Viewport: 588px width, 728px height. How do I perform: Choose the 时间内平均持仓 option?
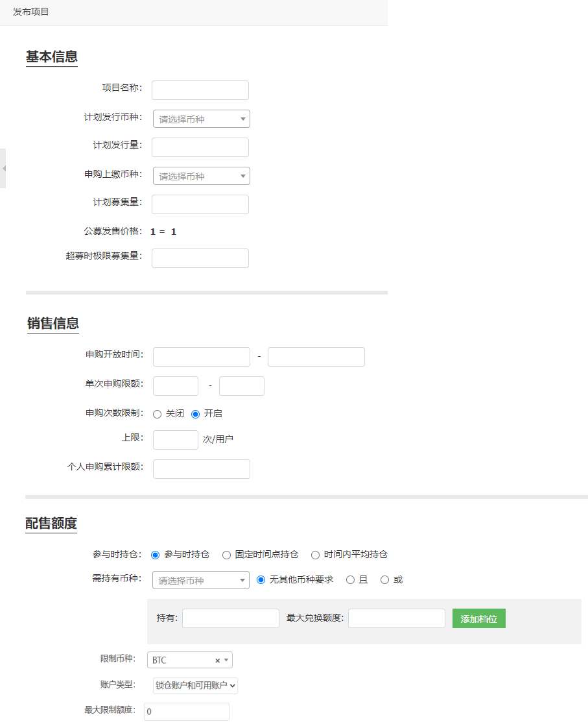coord(315,555)
